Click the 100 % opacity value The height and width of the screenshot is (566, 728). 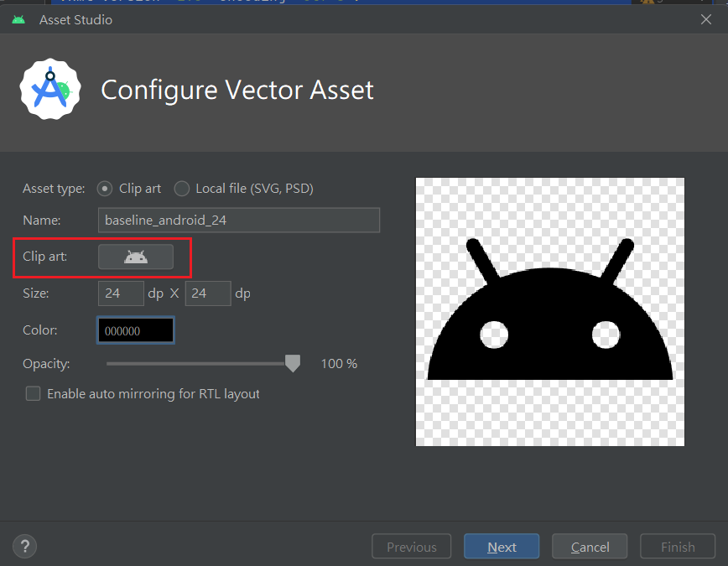pos(339,364)
